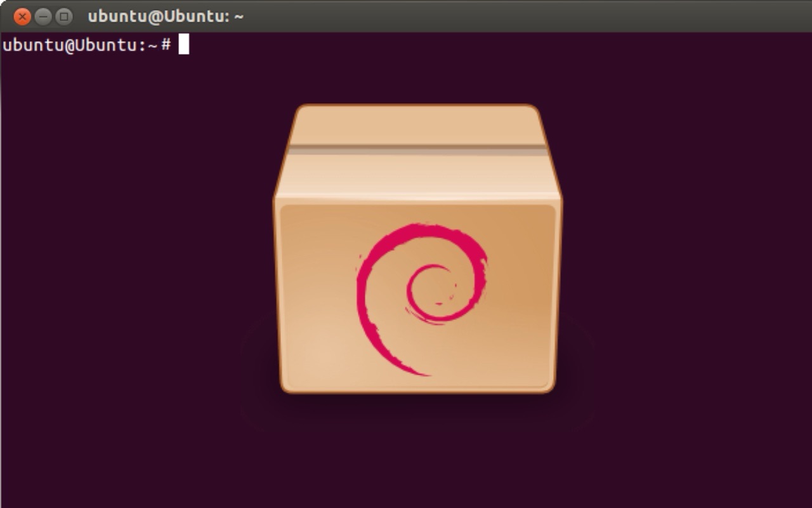Click the 'ubuntu@Ubuntu:~#' shell prompt
The image size is (812, 508).
point(87,45)
